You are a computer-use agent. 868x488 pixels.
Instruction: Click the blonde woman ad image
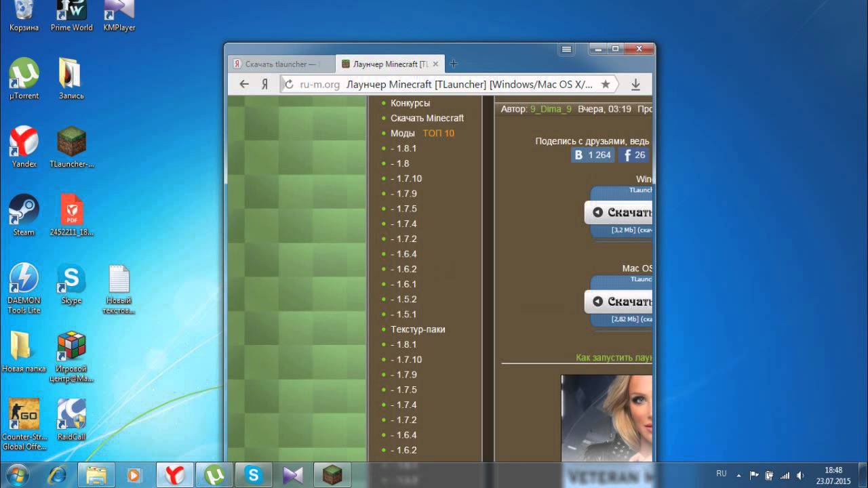606,418
